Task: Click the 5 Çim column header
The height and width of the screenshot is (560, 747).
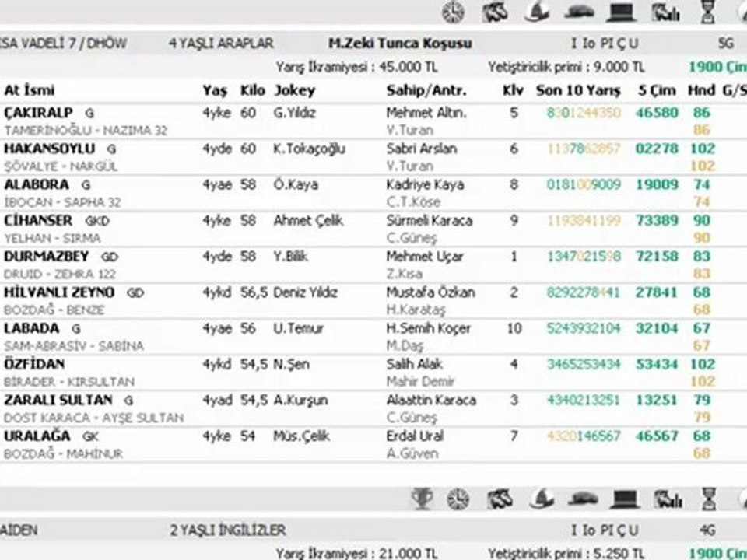Action: click(x=657, y=90)
